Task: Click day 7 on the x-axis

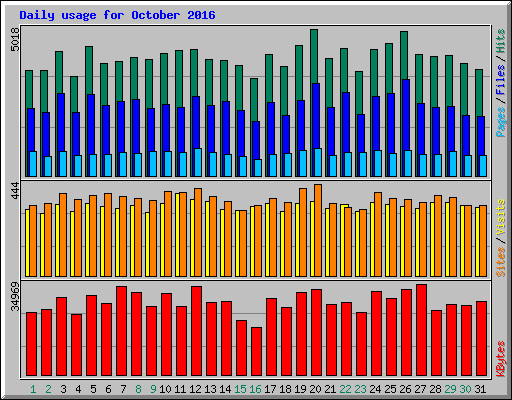Action: tap(123, 389)
